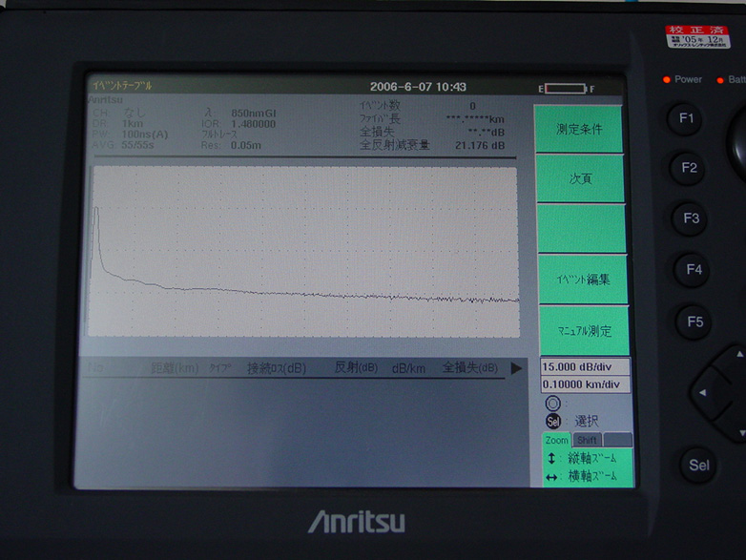Click the 15.000 dB/div scale field
Image resolution: width=746 pixels, height=560 pixels.
[x=585, y=367]
